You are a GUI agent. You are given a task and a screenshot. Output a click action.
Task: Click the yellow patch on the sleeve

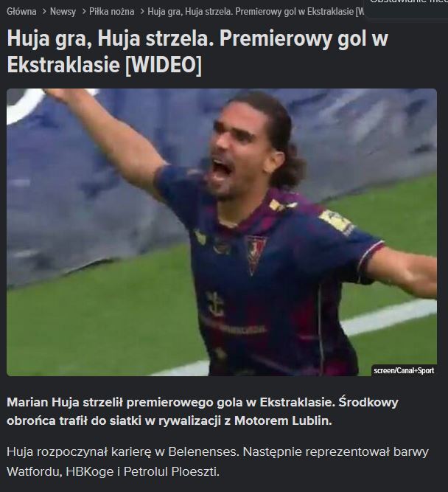click(335, 221)
